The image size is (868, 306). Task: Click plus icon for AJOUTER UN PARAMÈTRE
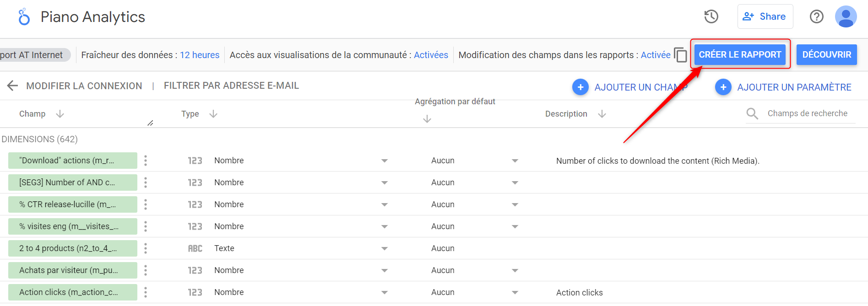723,87
